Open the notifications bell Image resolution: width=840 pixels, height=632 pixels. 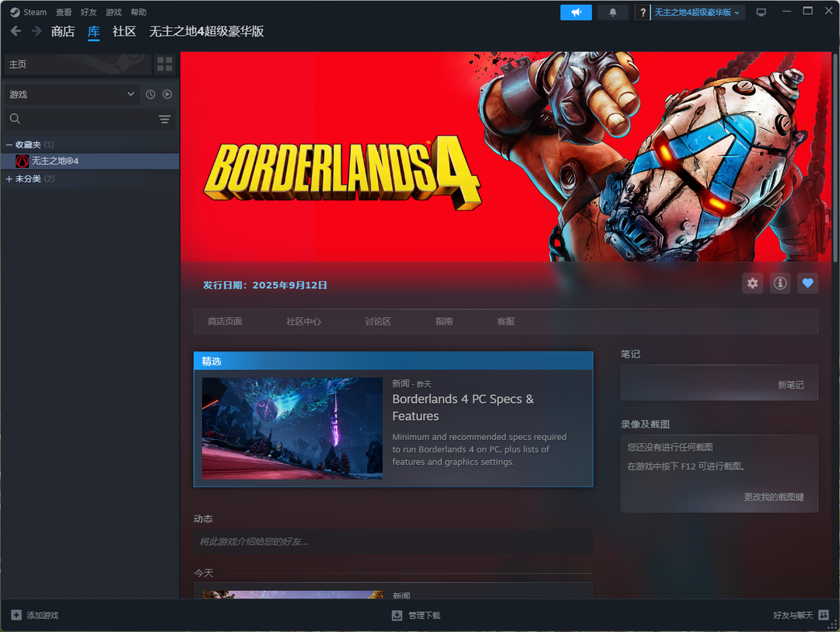[x=613, y=12]
